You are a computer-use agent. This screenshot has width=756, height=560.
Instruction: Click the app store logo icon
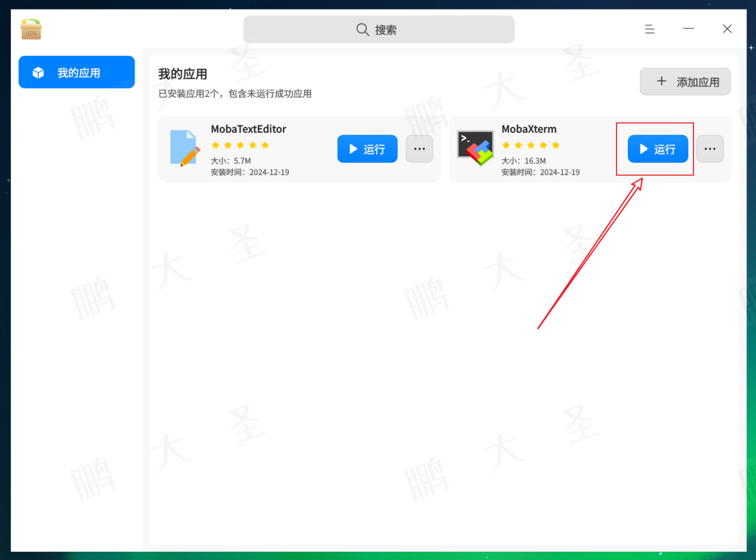click(x=31, y=29)
